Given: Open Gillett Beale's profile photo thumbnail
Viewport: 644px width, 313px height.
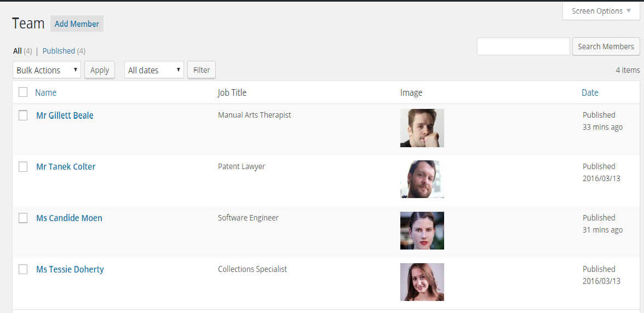Looking at the screenshot, I should (x=422, y=128).
